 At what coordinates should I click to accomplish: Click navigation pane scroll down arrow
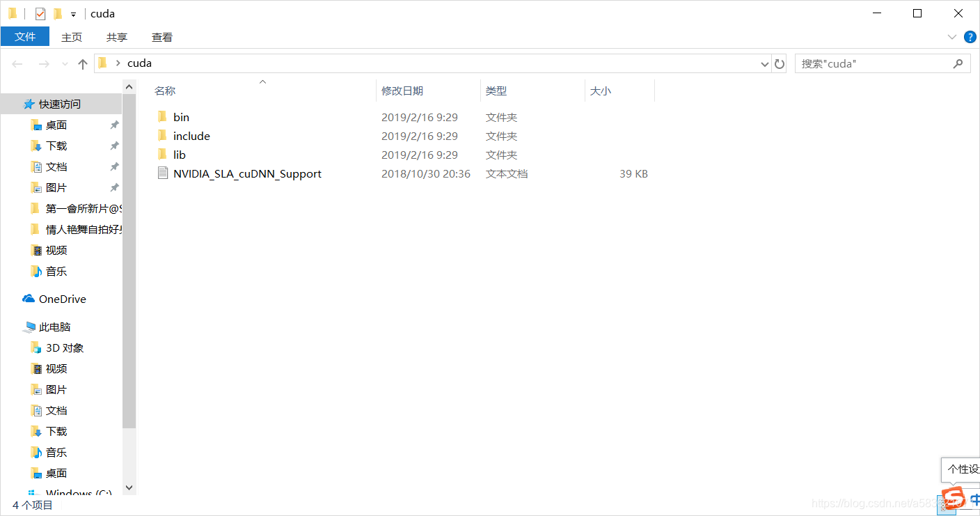point(129,488)
